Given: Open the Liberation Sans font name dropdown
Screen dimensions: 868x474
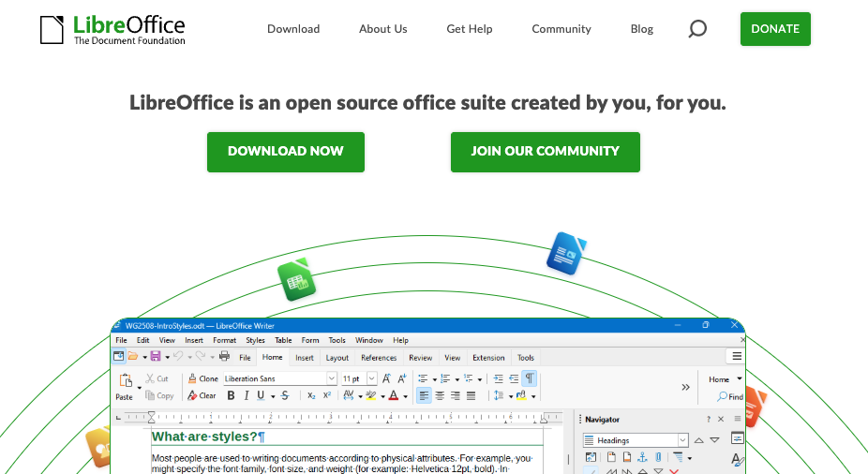Looking at the screenshot, I should pyautogui.click(x=332, y=378).
